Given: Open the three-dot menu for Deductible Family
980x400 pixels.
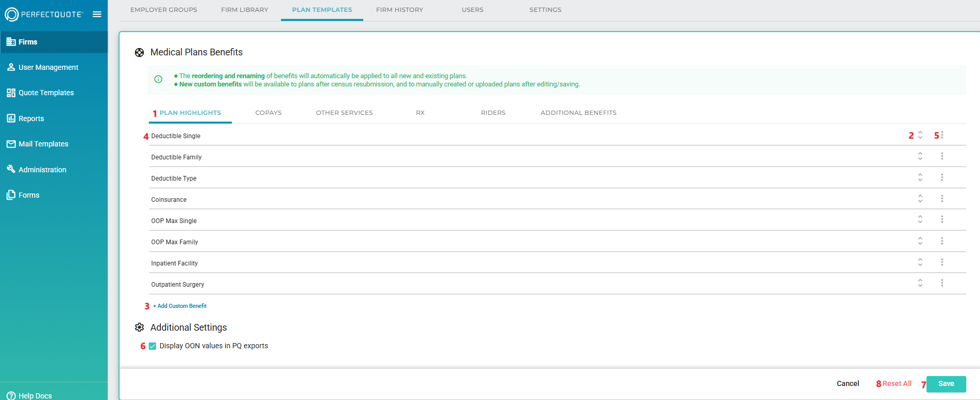Looking at the screenshot, I should point(942,156).
